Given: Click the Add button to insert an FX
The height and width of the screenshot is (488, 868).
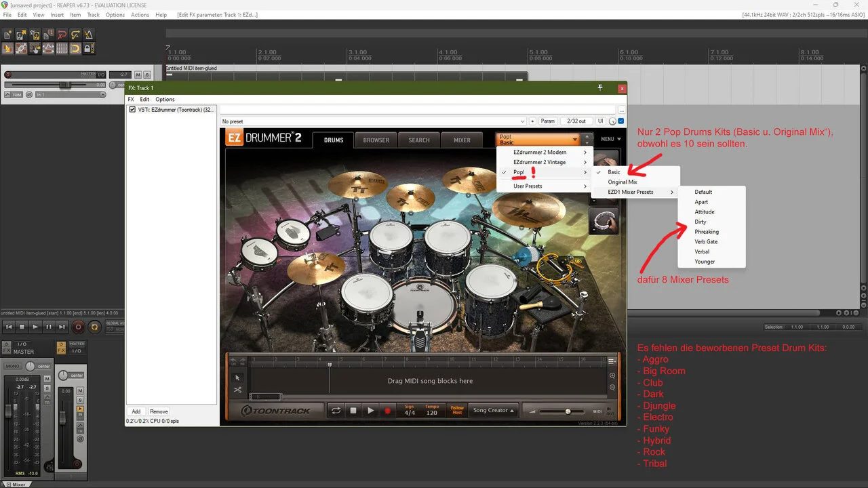Looking at the screenshot, I should pos(136,411).
